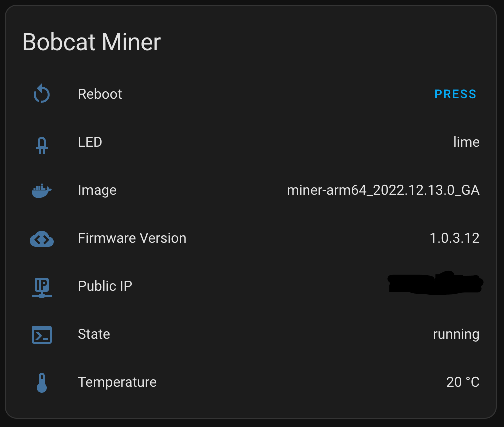Select the Temperature entity label
Viewport: 504px width, 427px height.
[117, 382]
